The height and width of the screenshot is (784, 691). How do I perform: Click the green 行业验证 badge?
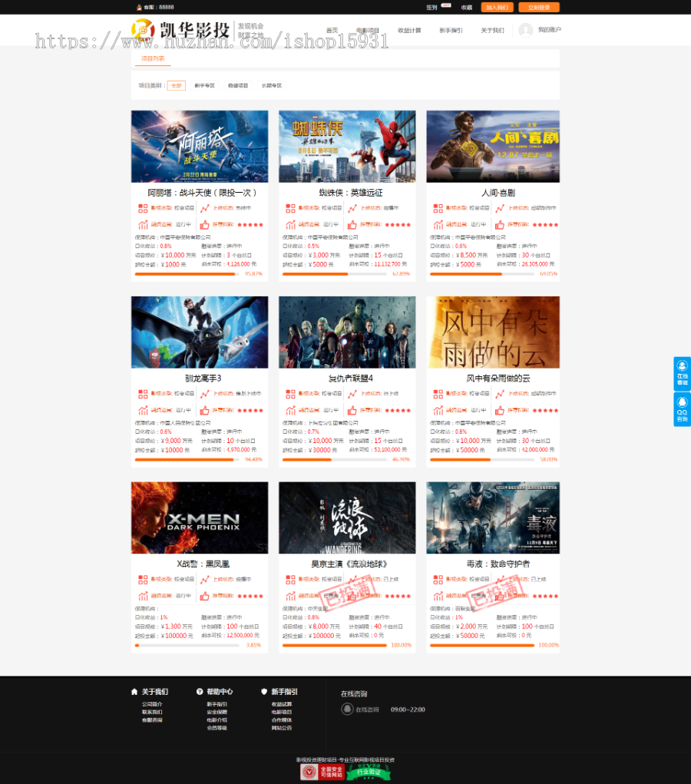click(x=369, y=772)
